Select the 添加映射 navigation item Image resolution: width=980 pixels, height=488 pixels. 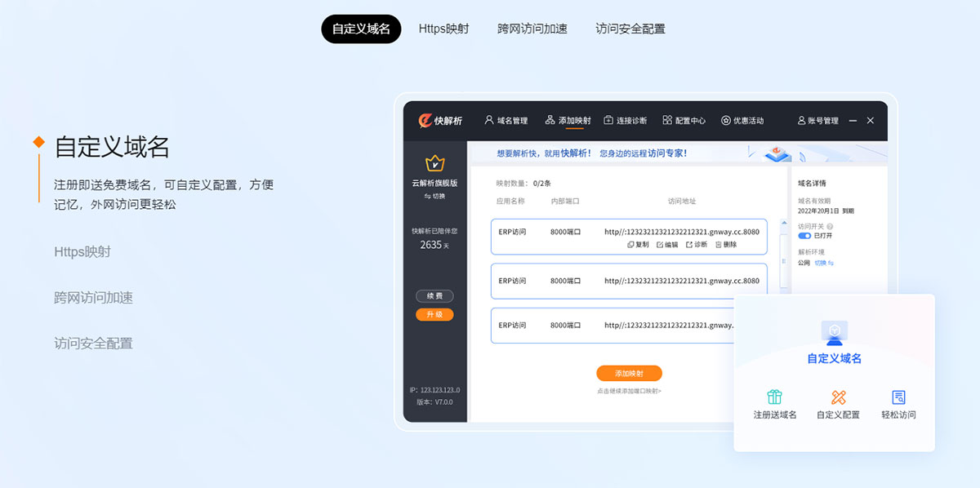(568, 121)
